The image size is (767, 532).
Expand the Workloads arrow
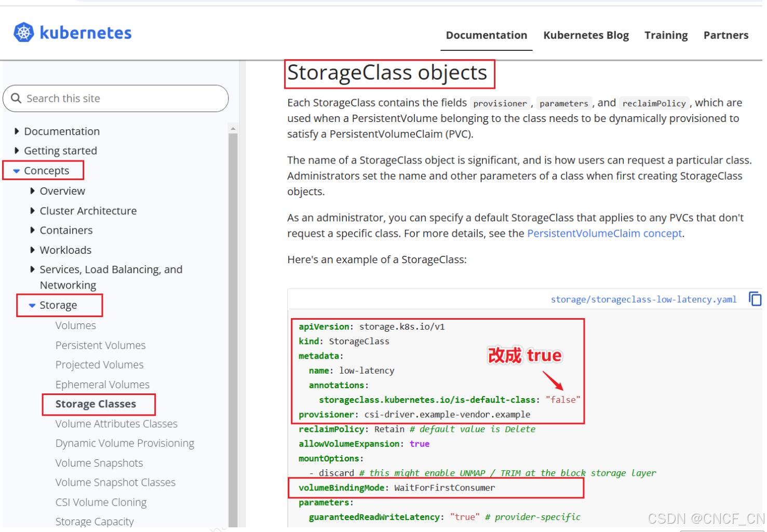point(32,250)
